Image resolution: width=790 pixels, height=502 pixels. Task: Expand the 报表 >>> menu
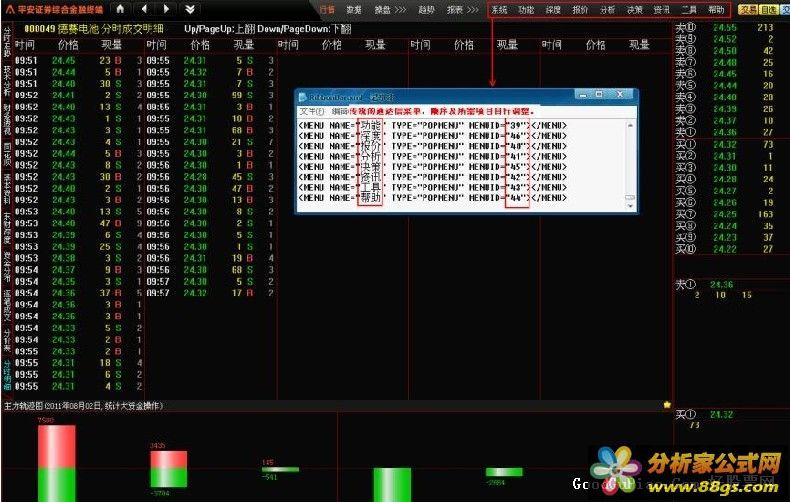(462, 10)
